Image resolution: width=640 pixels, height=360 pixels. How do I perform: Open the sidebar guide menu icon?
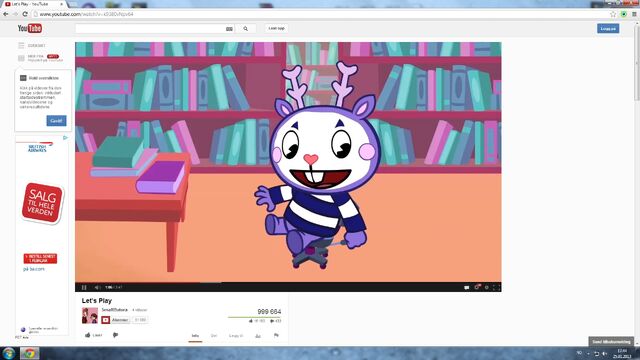(21, 45)
